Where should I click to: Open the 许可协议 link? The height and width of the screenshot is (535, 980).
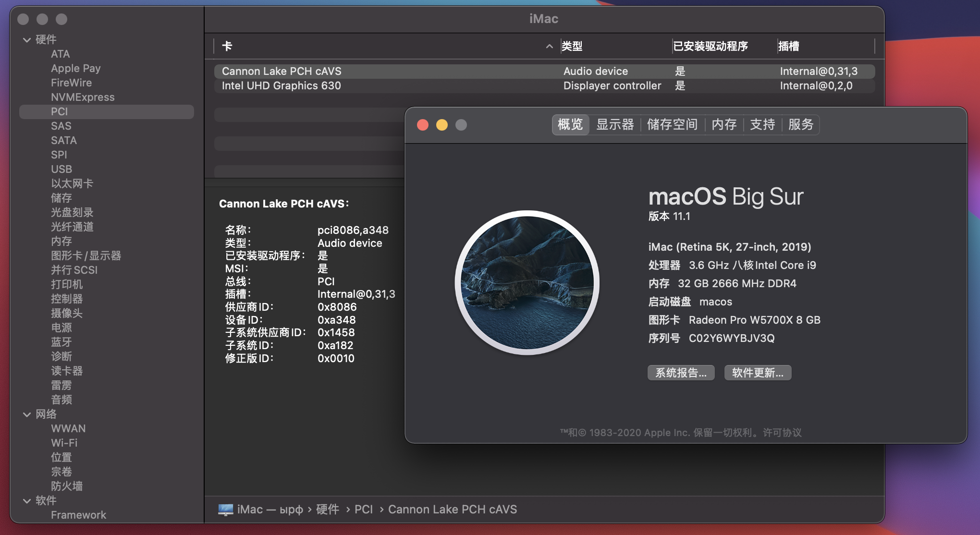point(782,433)
